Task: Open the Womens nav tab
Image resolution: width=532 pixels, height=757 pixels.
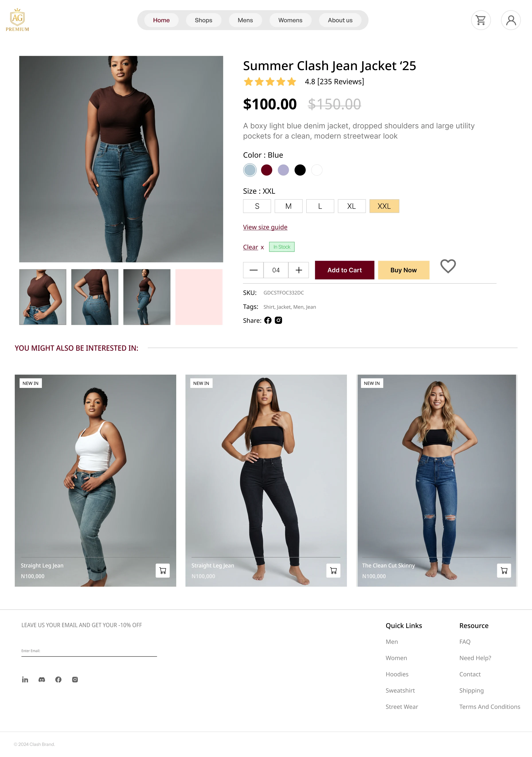Action: coord(290,20)
